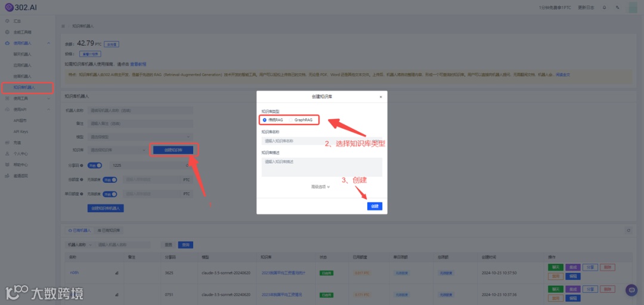This screenshot has width=644, height=305.
Task: Open the n08h robot link
Action: [x=75, y=273]
